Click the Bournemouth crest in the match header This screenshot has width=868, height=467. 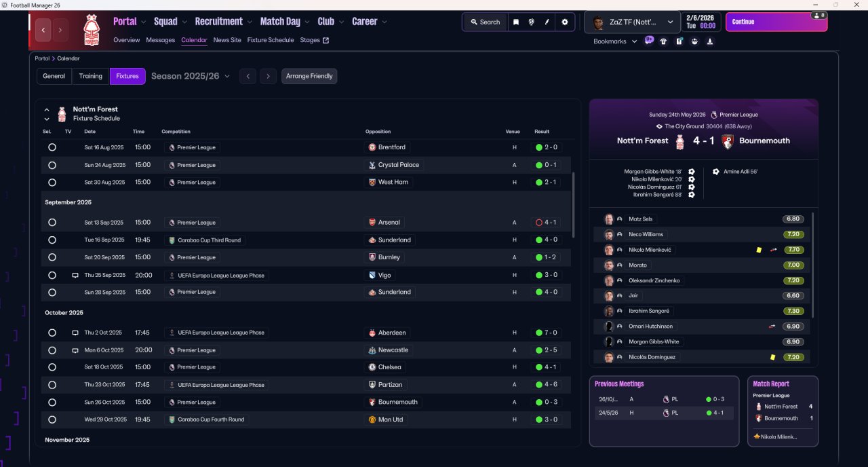(x=728, y=141)
